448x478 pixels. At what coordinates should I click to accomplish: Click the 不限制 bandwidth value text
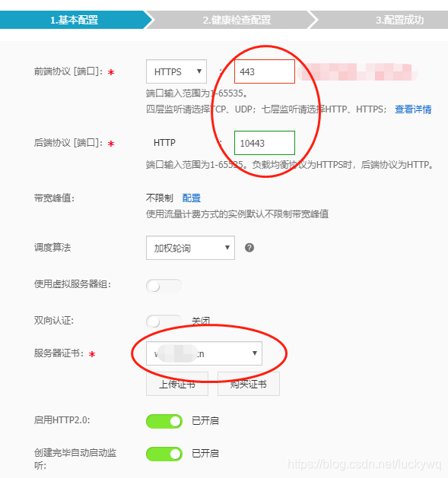point(159,198)
